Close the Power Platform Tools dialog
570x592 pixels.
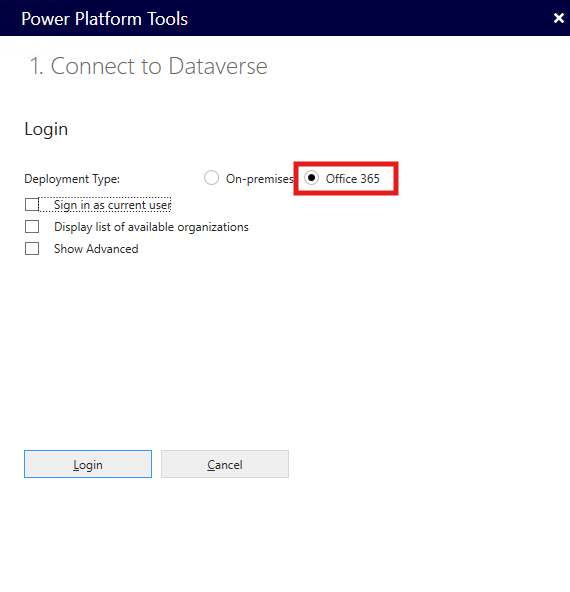tap(559, 18)
